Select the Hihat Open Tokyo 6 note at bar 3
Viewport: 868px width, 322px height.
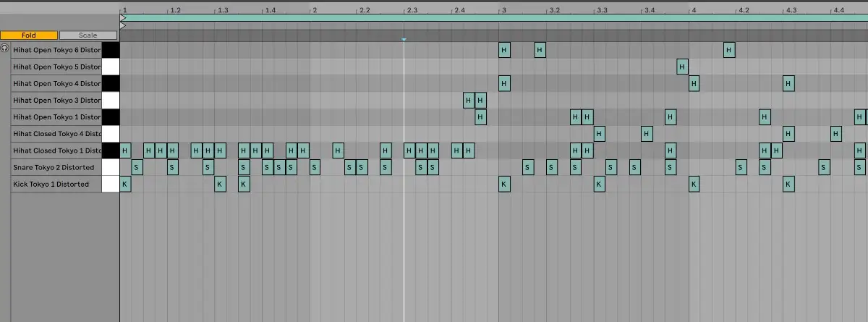point(504,50)
